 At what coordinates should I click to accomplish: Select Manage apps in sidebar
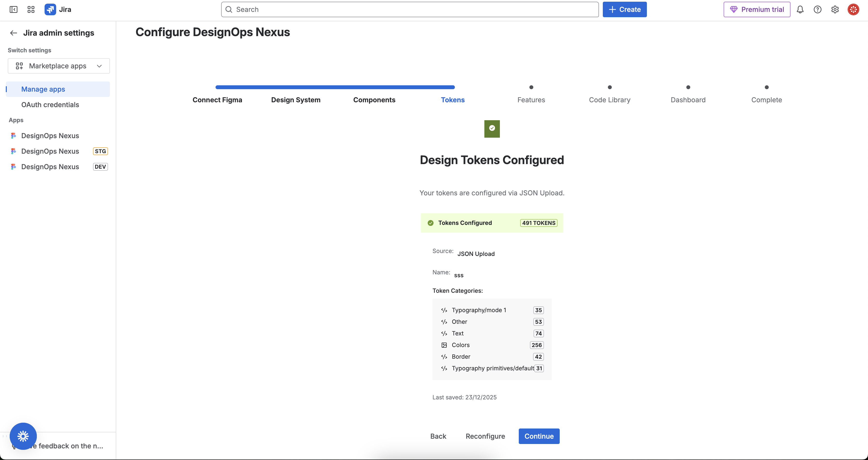43,89
